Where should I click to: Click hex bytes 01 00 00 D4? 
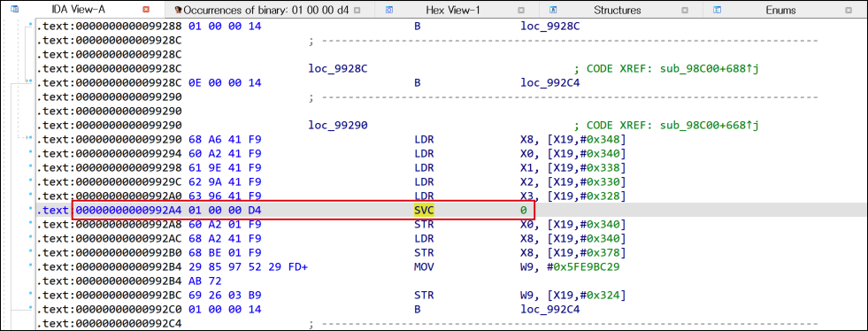[x=225, y=211]
